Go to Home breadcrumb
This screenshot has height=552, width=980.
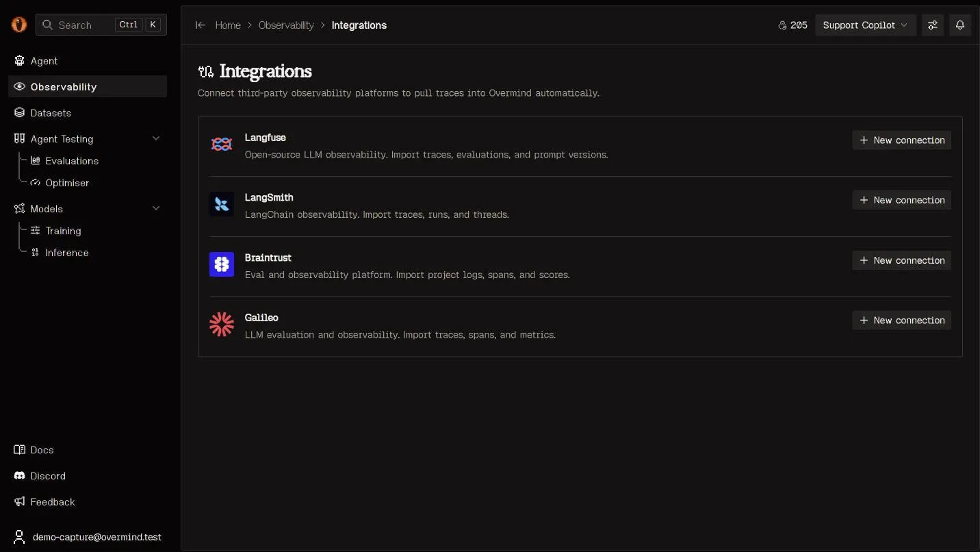[228, 25]
